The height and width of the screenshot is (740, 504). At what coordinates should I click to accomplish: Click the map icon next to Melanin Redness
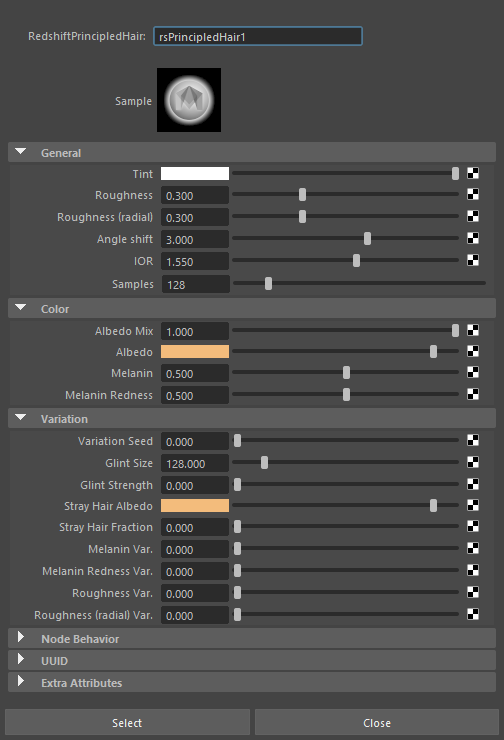[x=473, y=394]
